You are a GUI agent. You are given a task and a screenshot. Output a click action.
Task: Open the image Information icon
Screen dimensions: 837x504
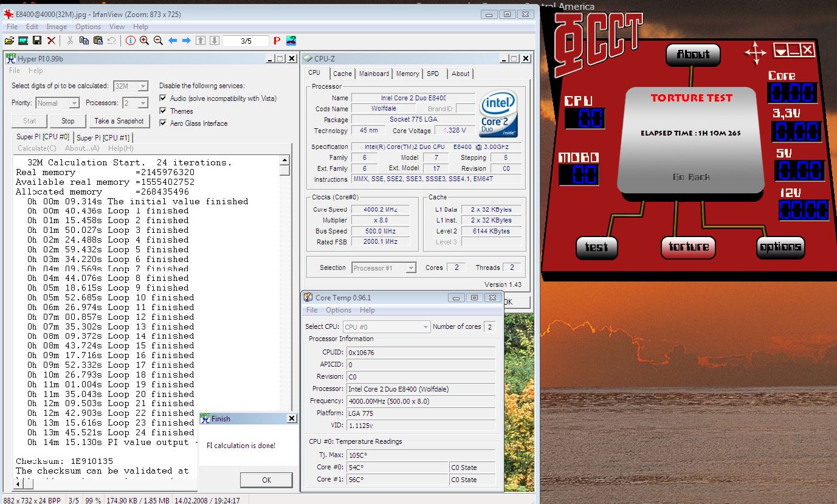(x=130, y=41)
